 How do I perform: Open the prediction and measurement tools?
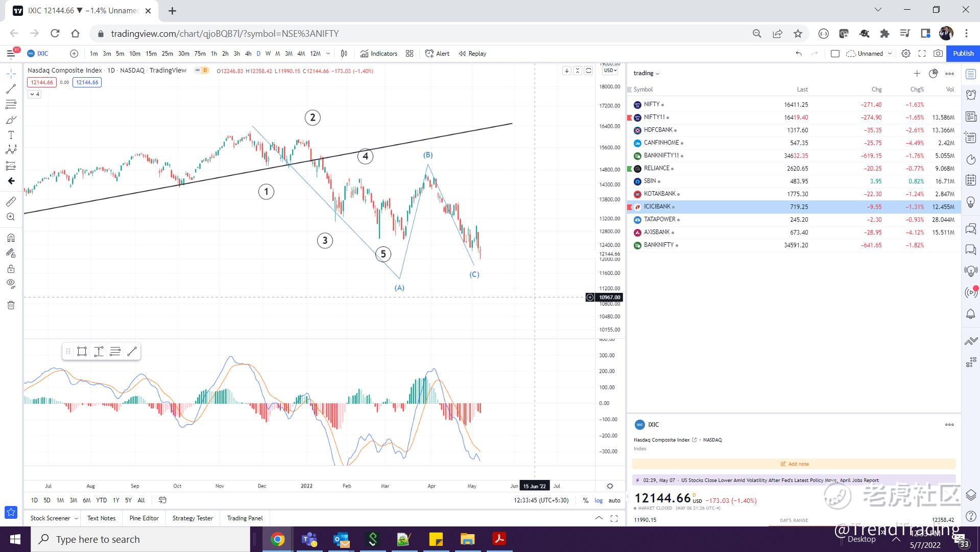tap(11, 166)
